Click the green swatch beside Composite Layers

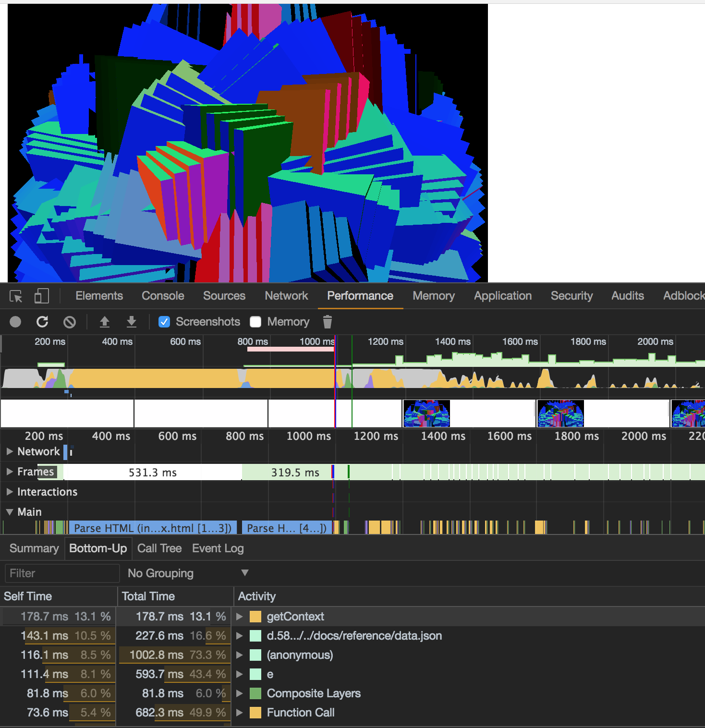click(x=255, y=693)
